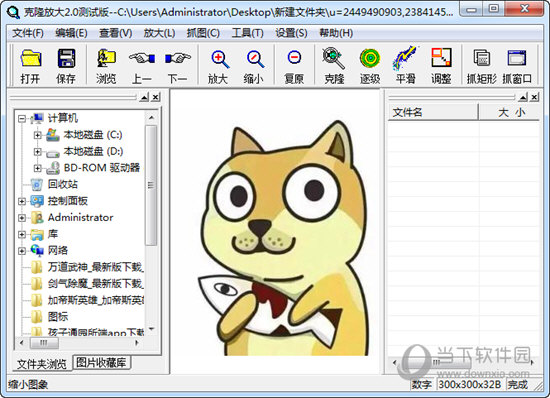550x398 pixels.
Task: Capture a window with 抓窗口
Action: pos(517,66)
